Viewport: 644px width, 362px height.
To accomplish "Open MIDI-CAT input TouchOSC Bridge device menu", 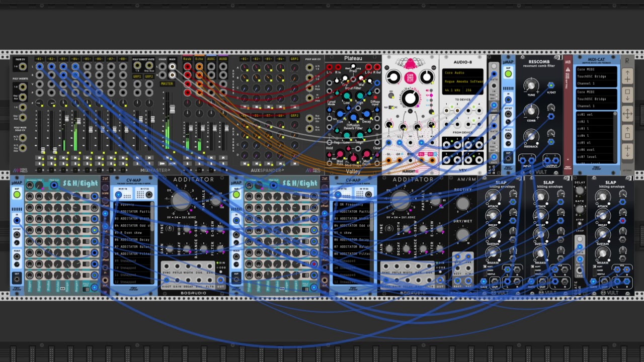I will point(596,76).
